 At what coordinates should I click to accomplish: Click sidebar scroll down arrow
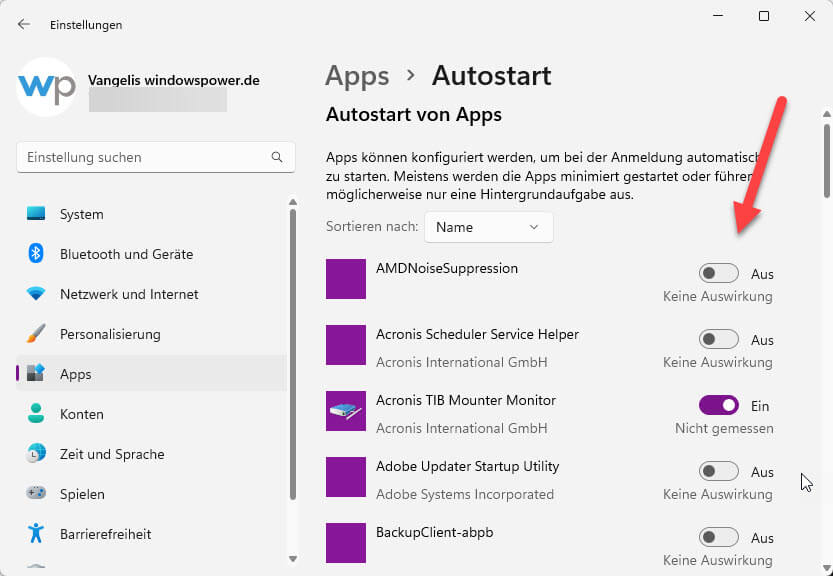293,558
